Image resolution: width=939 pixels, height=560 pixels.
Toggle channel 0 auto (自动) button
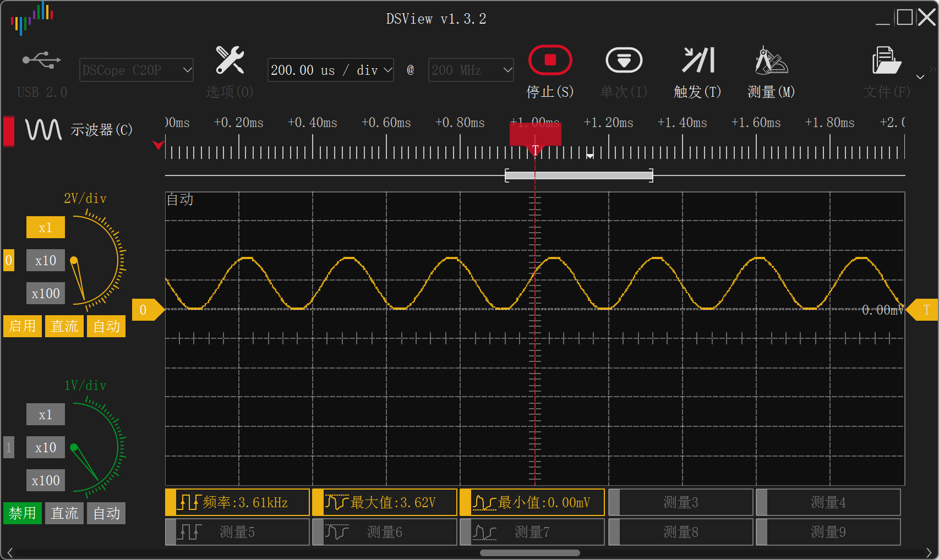tap(106, 326)
